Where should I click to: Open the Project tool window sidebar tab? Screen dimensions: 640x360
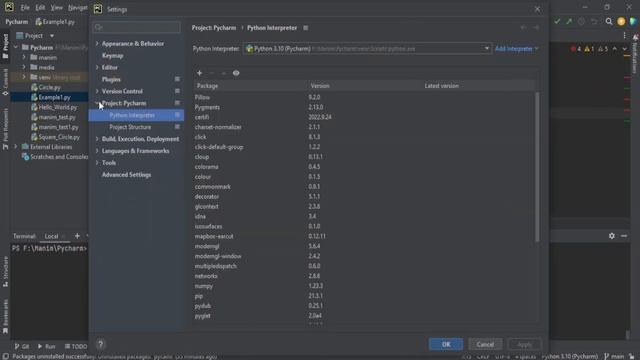tap(5, 46)
